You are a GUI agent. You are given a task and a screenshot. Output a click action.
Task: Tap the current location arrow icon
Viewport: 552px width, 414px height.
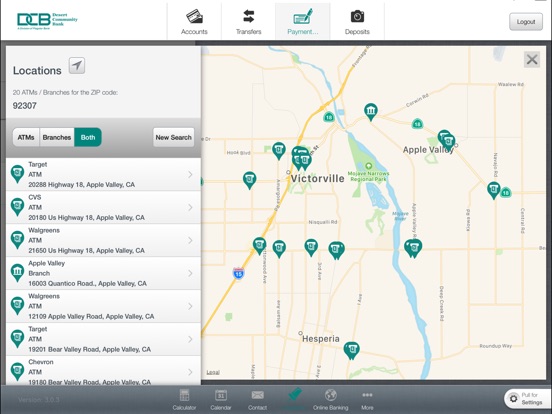click(x=77, y=65)
